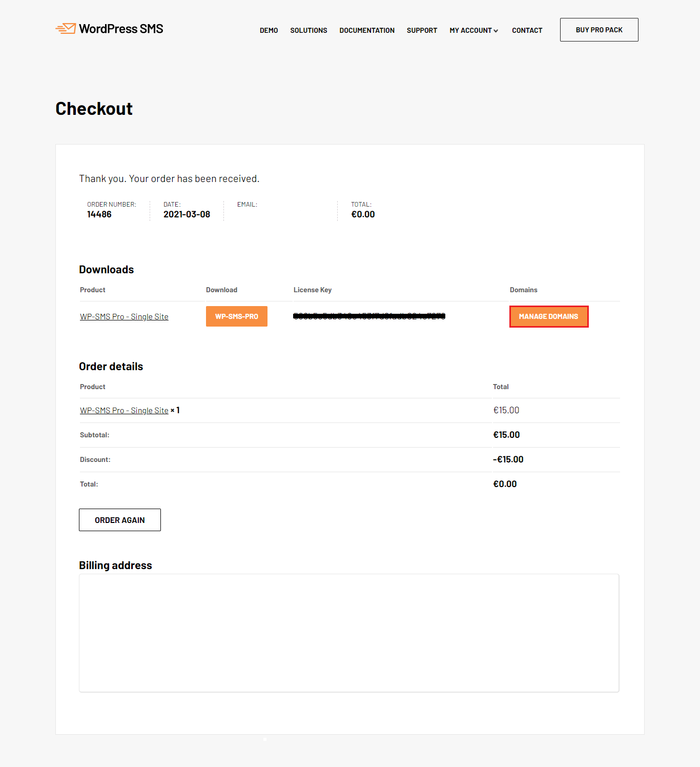Click the Downloads section heading
Screen dimensions: 700x767
[x=106, y=270]
